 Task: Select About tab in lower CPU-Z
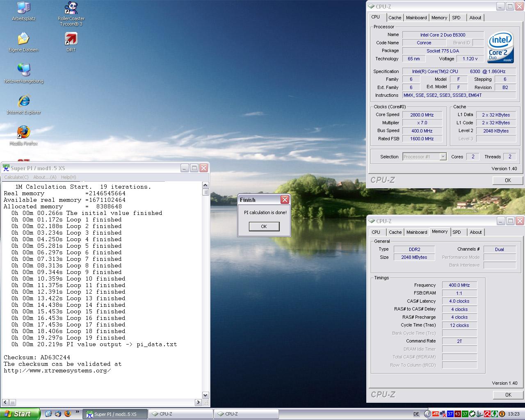(476, 232)
